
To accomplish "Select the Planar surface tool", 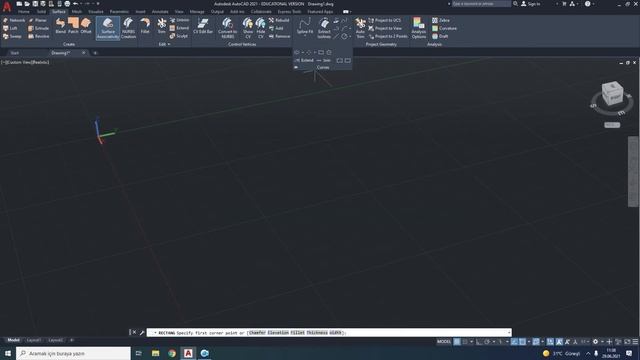I will 38,20.
